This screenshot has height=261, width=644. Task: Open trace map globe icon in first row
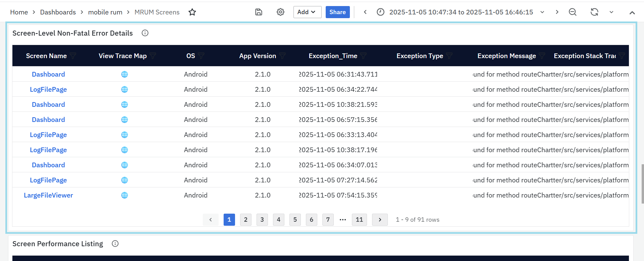tap(125, 74)
